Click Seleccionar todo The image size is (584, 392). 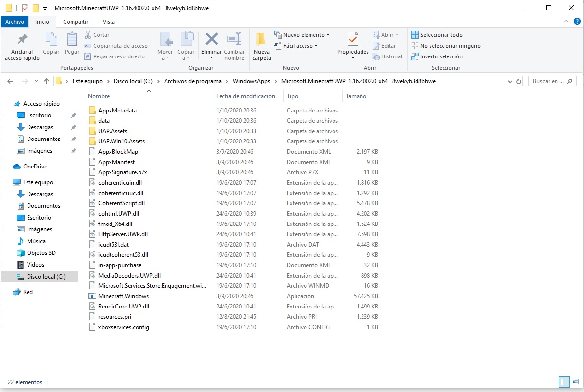pyautogui.click(x=437, y=35)
